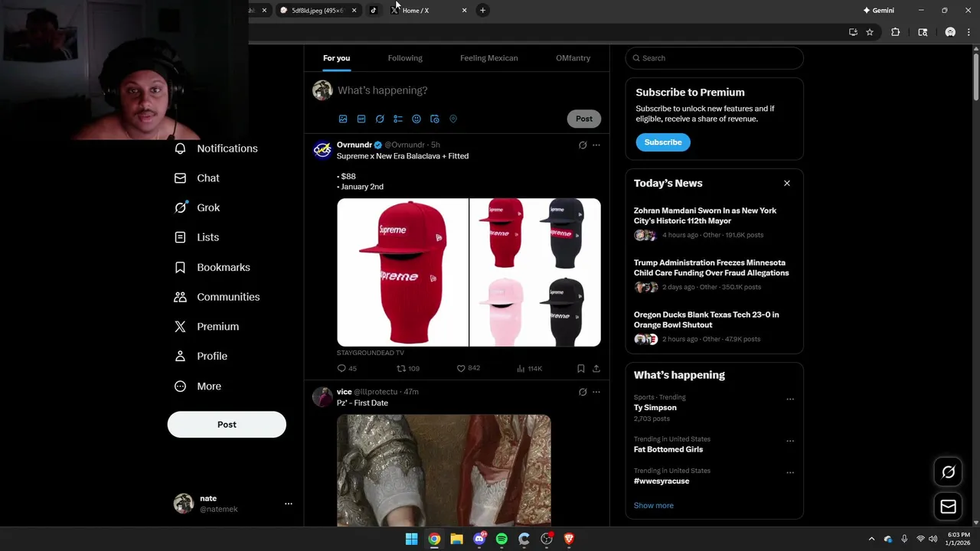
Task: Open Communities in the sidebar
Action: pos(217,297)
